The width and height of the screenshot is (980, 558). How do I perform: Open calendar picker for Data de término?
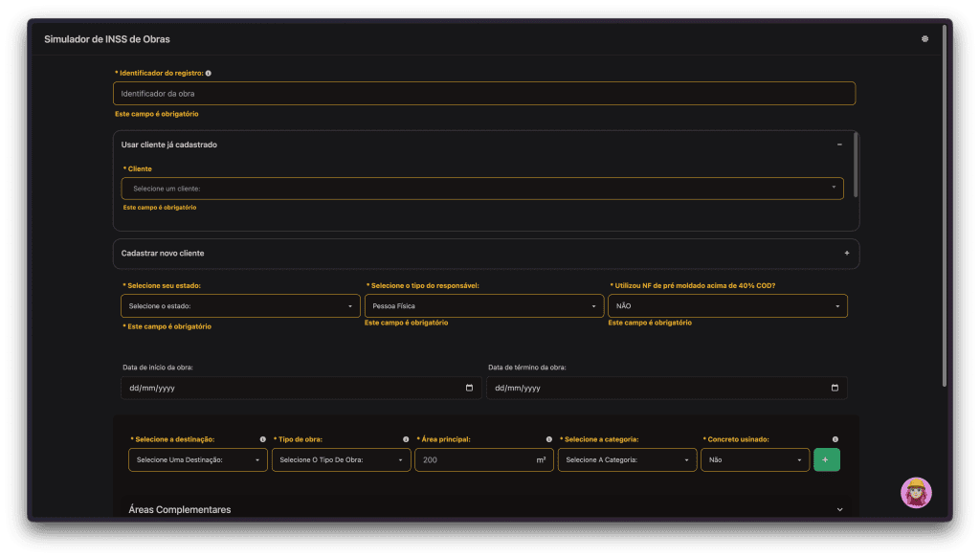click(835, 389)
